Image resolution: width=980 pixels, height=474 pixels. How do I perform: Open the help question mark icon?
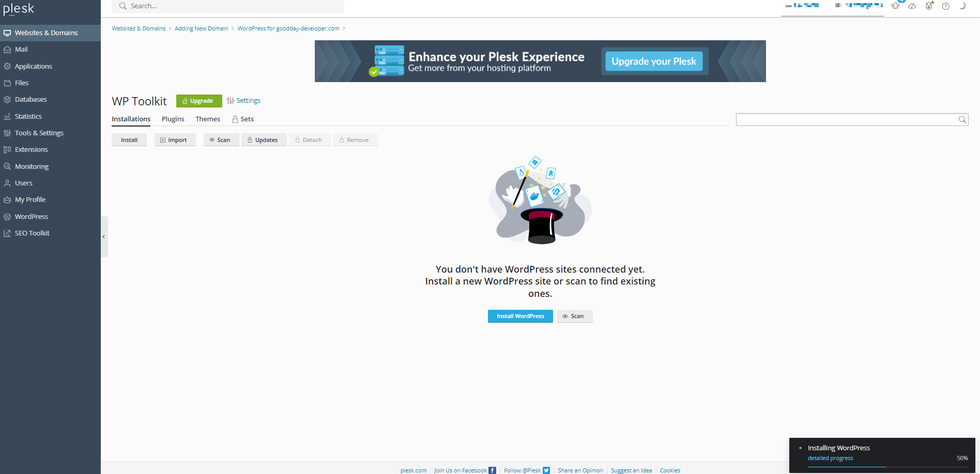(945, 6)
